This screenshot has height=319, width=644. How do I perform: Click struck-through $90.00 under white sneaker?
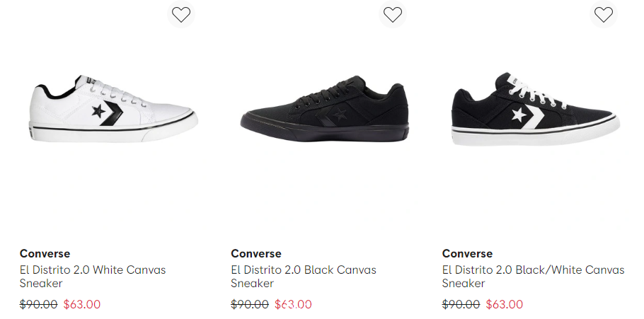click(39, 304)
